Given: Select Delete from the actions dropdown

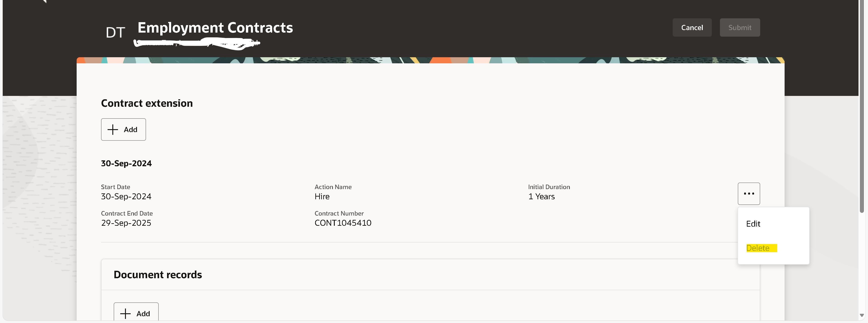Looking at the screenshot, I should pos(758,248).
